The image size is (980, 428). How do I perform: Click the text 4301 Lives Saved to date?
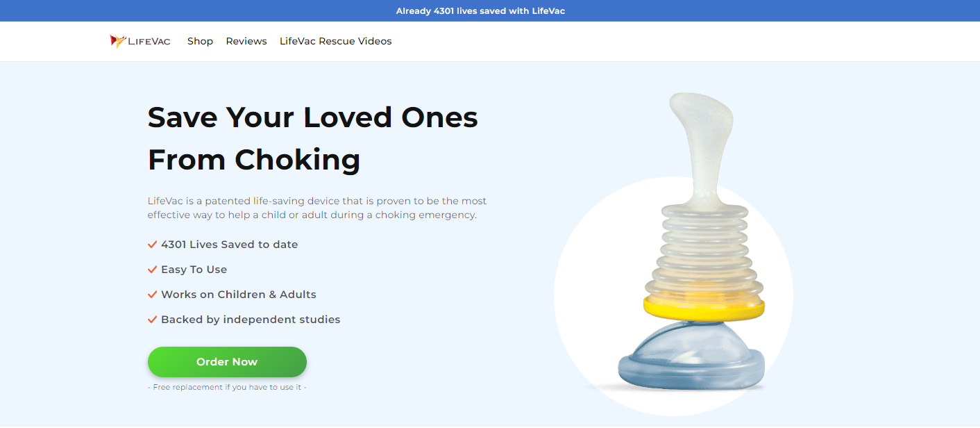230,245
